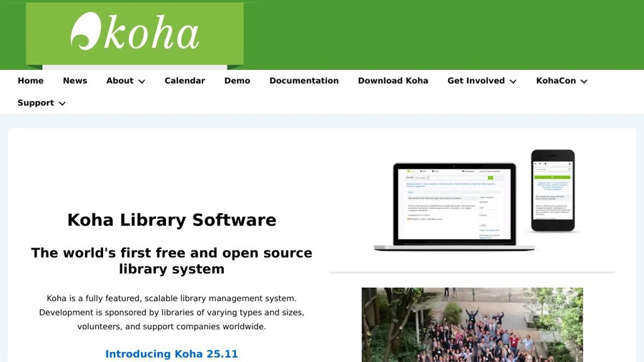
Task: Open the Documentation page
Action: [x=304, y=81]
